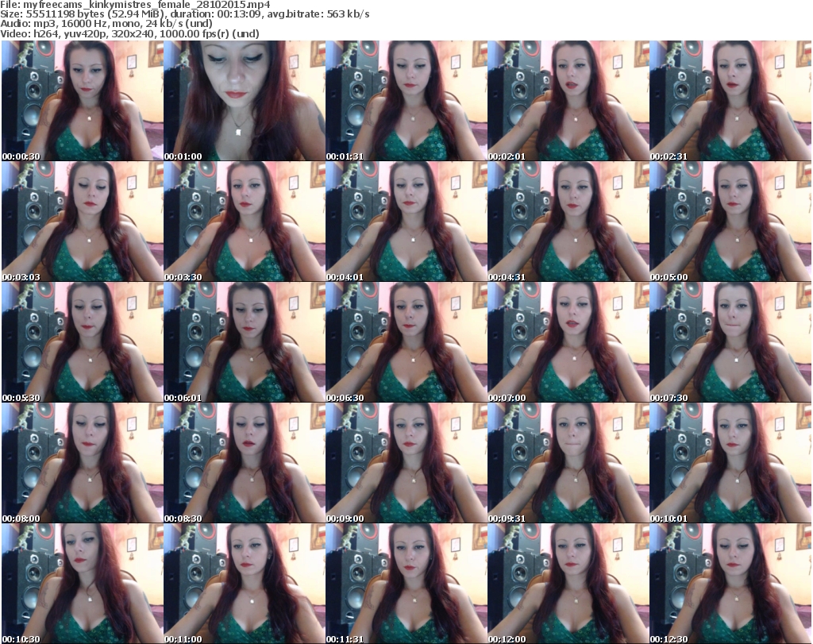Screen dimensions: 813x644
Task: Open the frame stamped 00:01:31
Action: pyautogui.click(x=406, y=101)
